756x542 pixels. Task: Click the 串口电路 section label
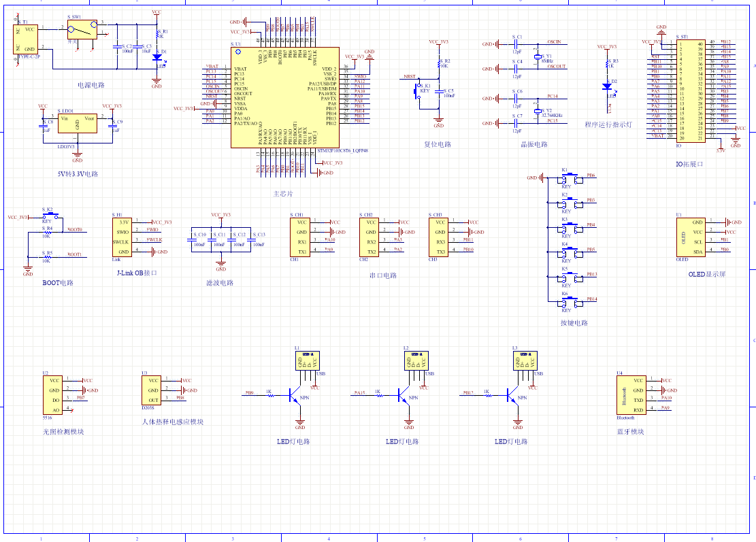(383, 275)
